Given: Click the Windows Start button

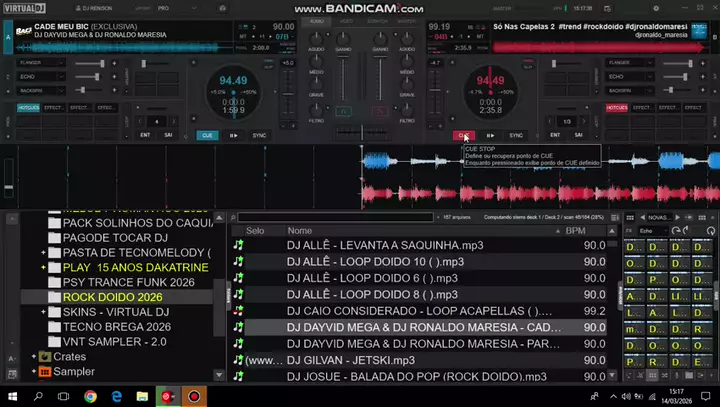Looking at the screenshot, I should click(10, 396).
